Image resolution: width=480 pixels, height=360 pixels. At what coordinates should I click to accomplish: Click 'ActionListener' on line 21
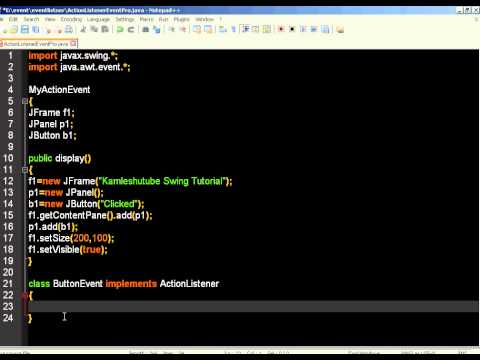tap(189, 284)
